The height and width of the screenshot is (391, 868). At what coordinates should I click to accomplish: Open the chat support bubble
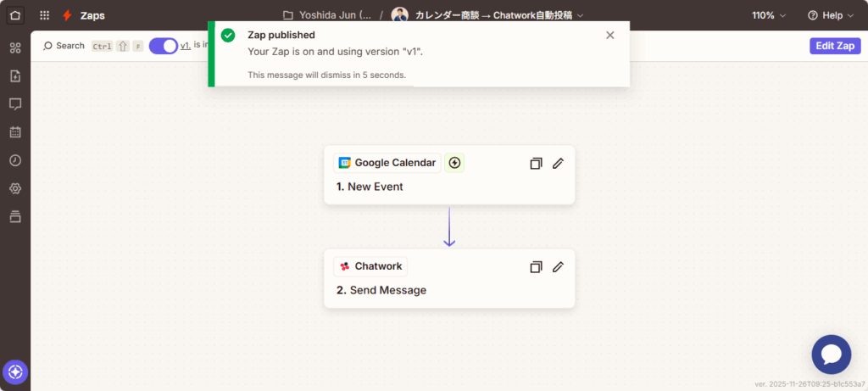coord(831,355)
